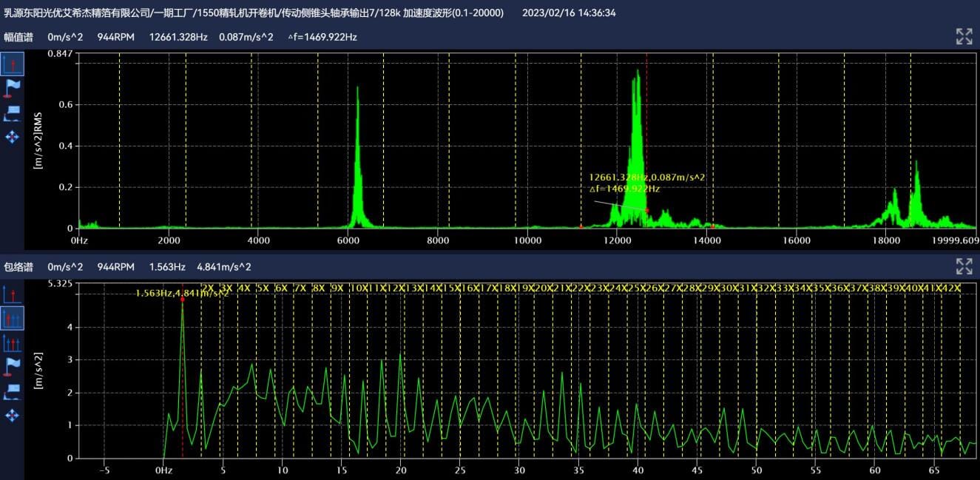980x480 pixels.
Task: Click the 幅值谱 panel title
Action: pos(18,37)
